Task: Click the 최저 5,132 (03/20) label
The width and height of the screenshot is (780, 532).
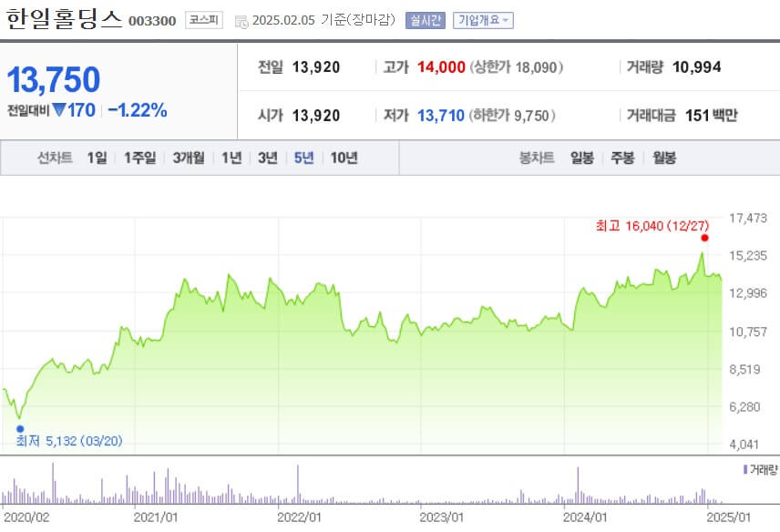Action: (x=69, y=441)
